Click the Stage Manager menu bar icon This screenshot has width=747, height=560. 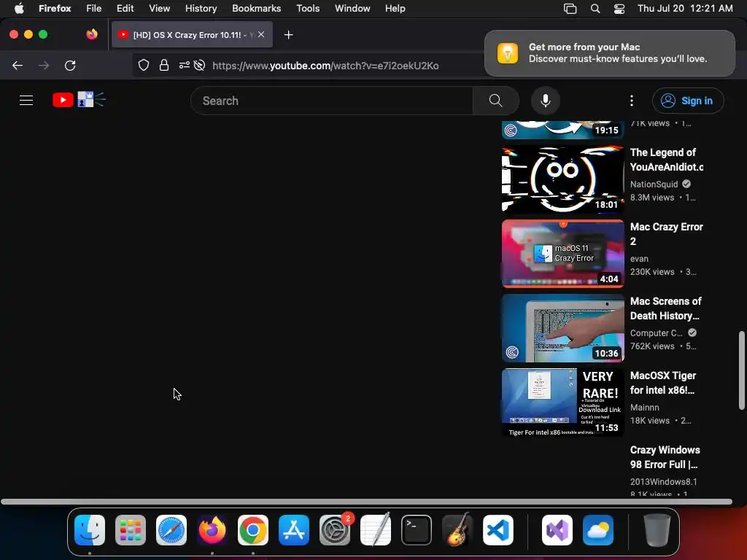click(x=570, y=9)
